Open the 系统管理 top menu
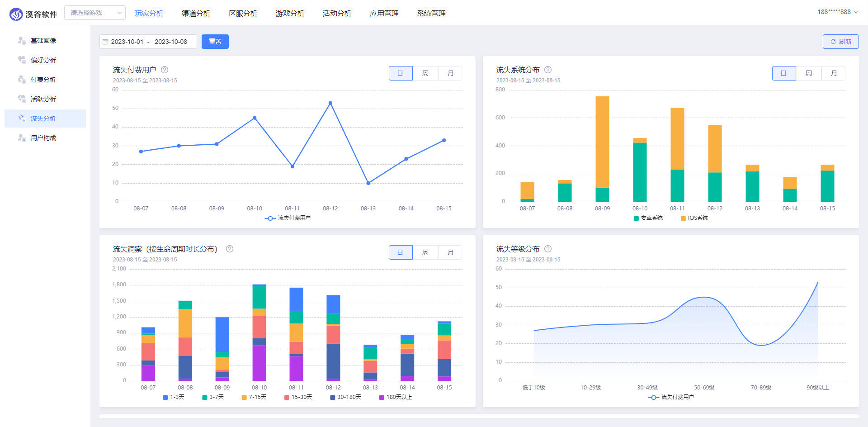 431,14
